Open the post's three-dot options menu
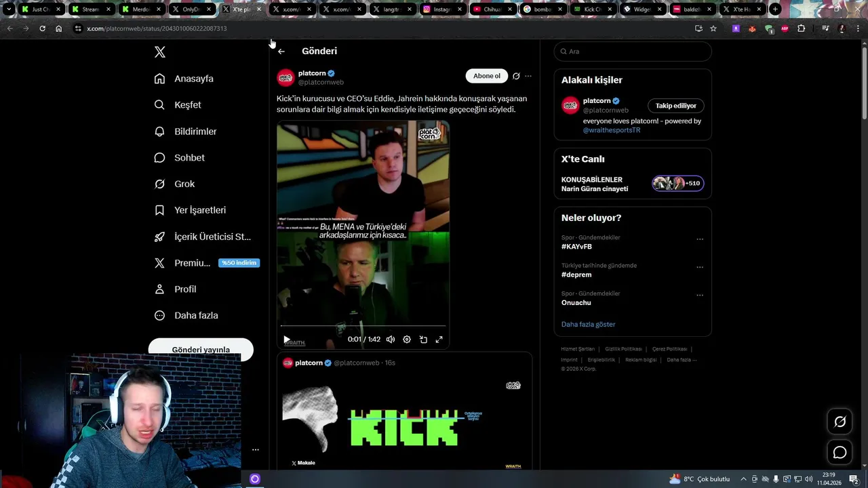Viewport: 868px width, 488px height. [x=528, y=76]
